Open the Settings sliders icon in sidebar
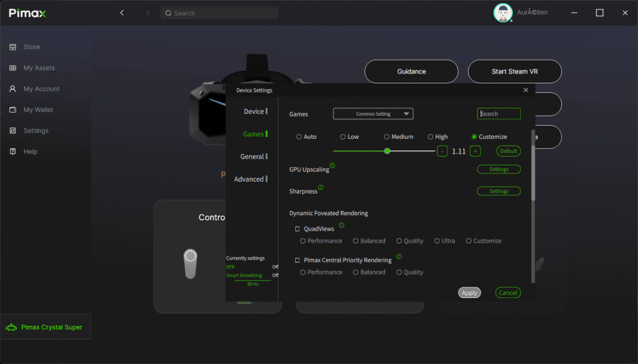 pyautogui.click(x=12, y=131)
